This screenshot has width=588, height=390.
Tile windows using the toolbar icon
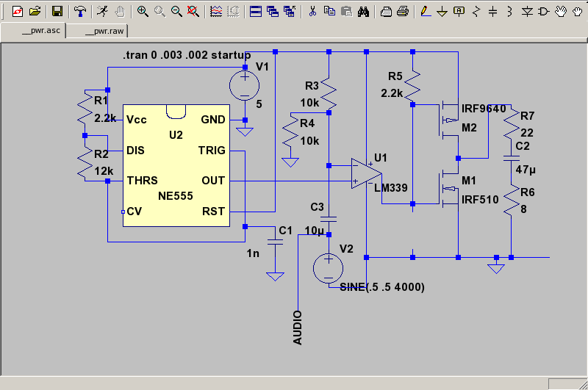point(256,12)
